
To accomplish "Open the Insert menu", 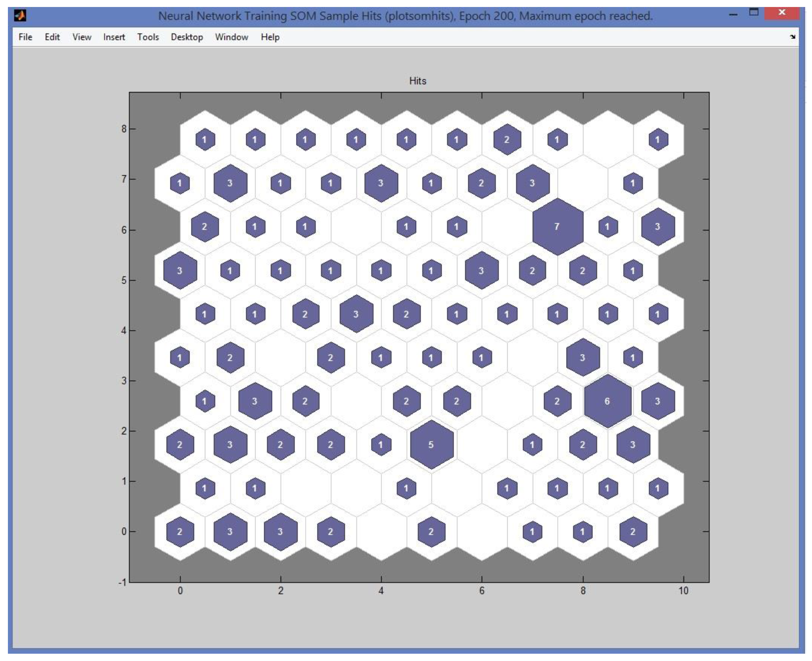I will pyautogui.click(x=114, y=37).
